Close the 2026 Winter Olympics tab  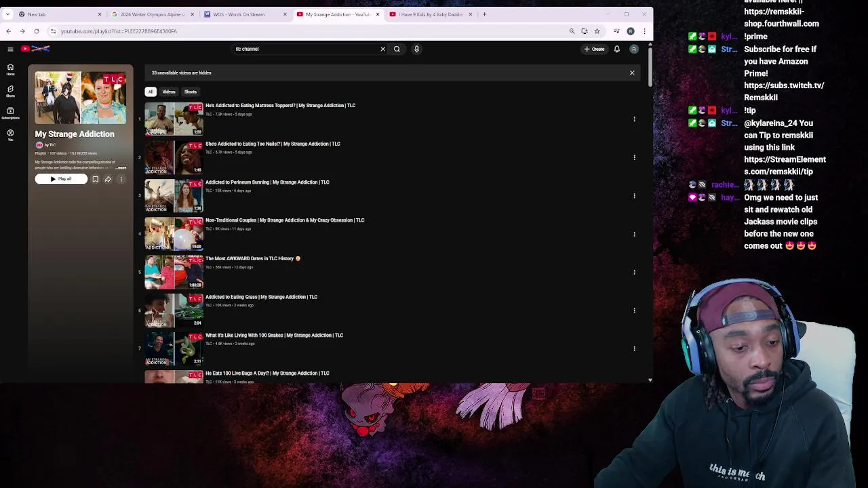pos(192,14)
